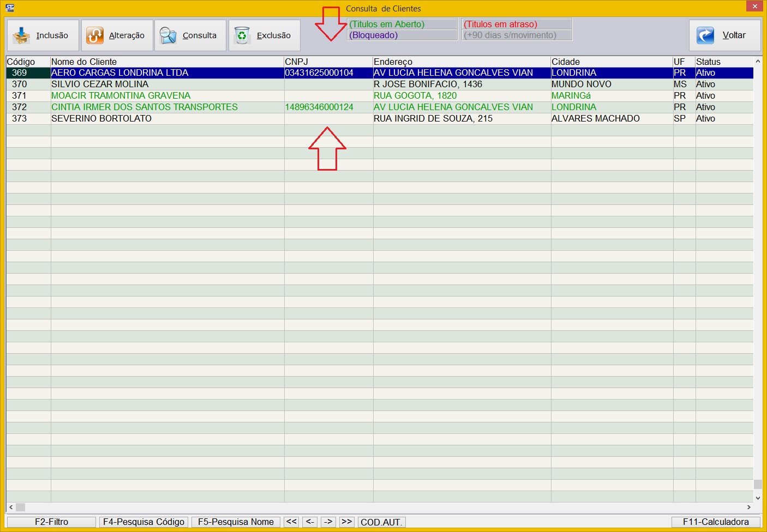Open F5-Pesquisa Nome search

[236, 522]
